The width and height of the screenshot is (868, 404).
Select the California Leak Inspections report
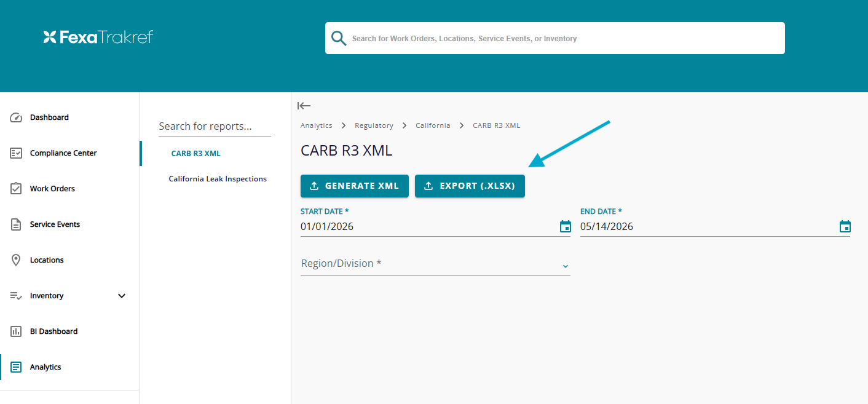pyautogui.click(x=218, y=179)
